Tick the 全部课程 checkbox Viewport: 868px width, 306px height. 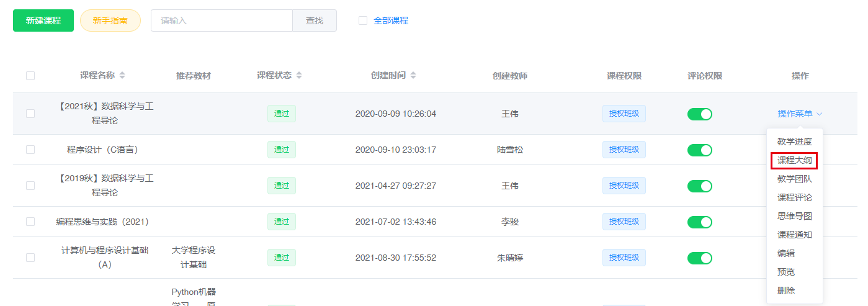[363, 20]
